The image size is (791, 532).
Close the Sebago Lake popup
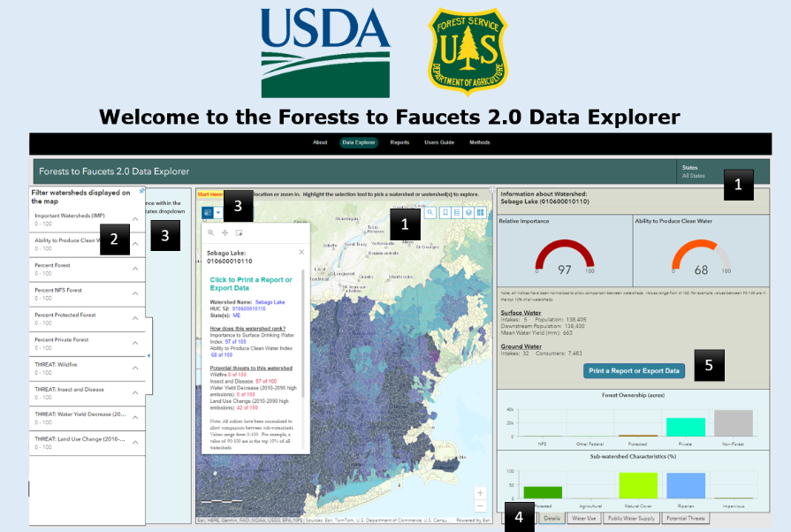(x=301, y=252)
